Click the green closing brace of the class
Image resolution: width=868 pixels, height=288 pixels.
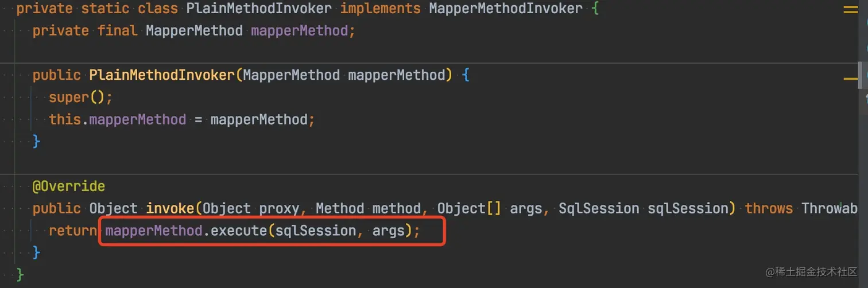tap(21, 275)
